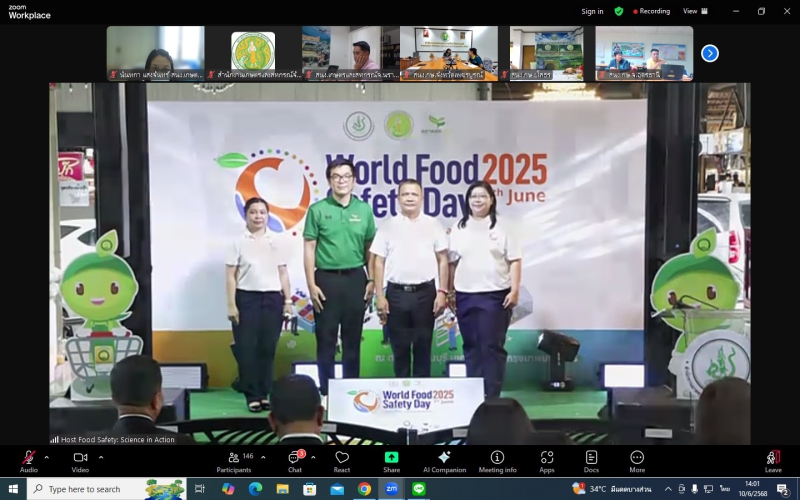Open the More options menu
Screen dimensions: 800x500
coord(637,461)
